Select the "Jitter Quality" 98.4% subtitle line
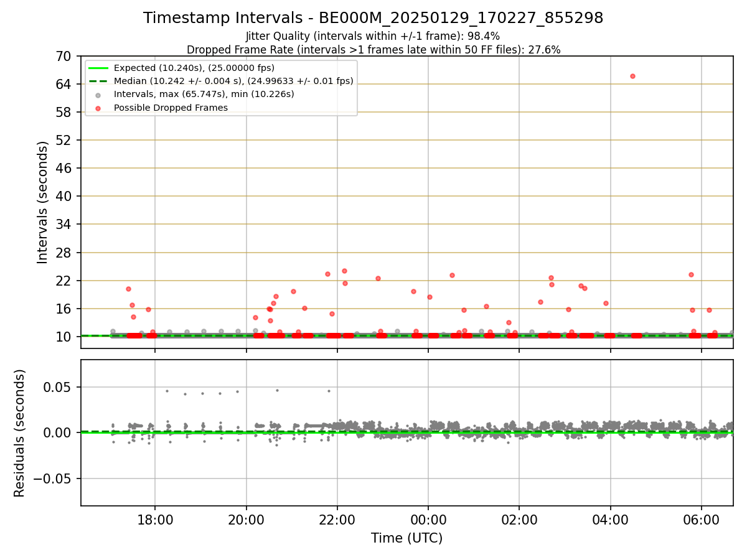Screen dimensions: 747x560 click(373, 37)
